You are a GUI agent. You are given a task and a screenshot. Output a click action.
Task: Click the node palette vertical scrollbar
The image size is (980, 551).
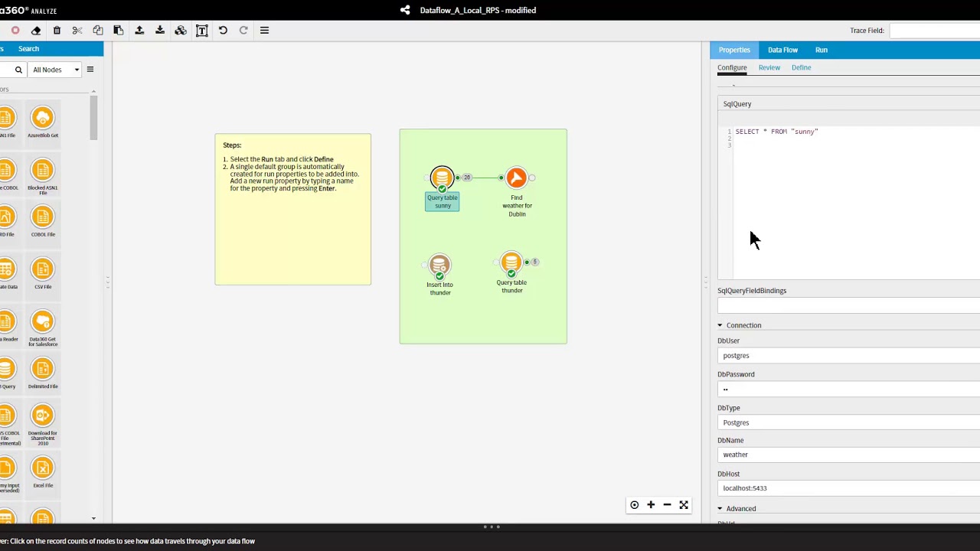(93, 119)
